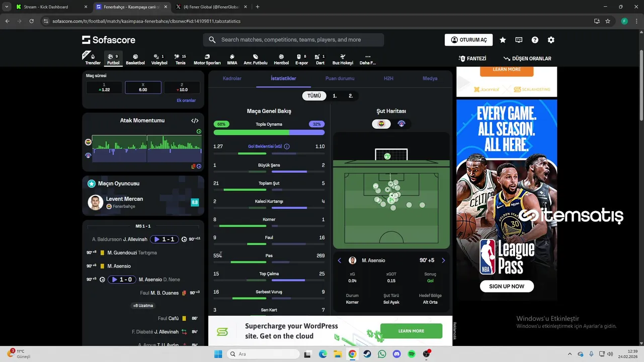The height and width of the screenshot is (362, 644).
Task: Select 2. half period filter
Action: [x=351, y=96]
